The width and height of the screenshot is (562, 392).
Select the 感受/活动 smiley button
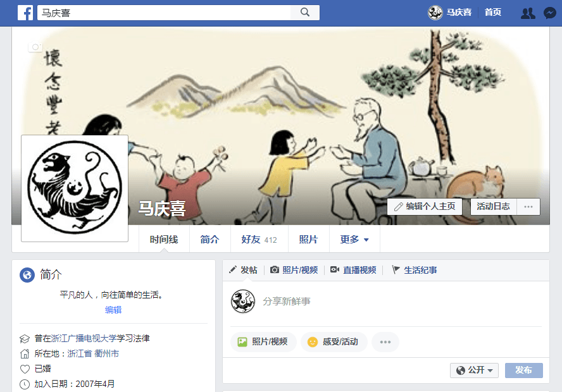[334, 342]
